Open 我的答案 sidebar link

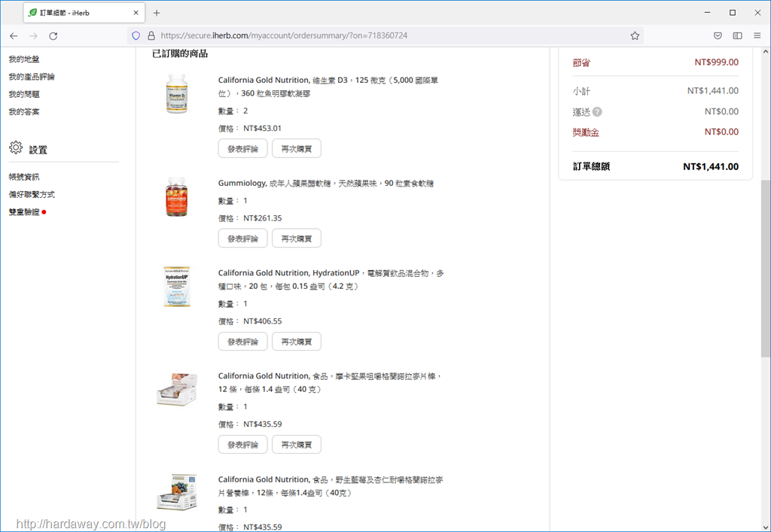[24, 112]
